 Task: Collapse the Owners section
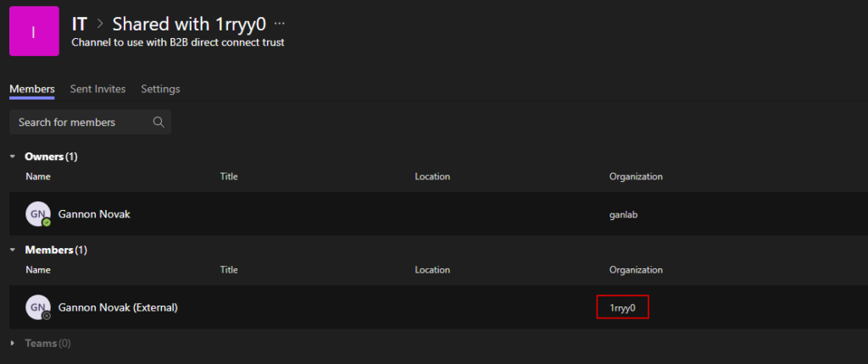click(x=13, y=157)
